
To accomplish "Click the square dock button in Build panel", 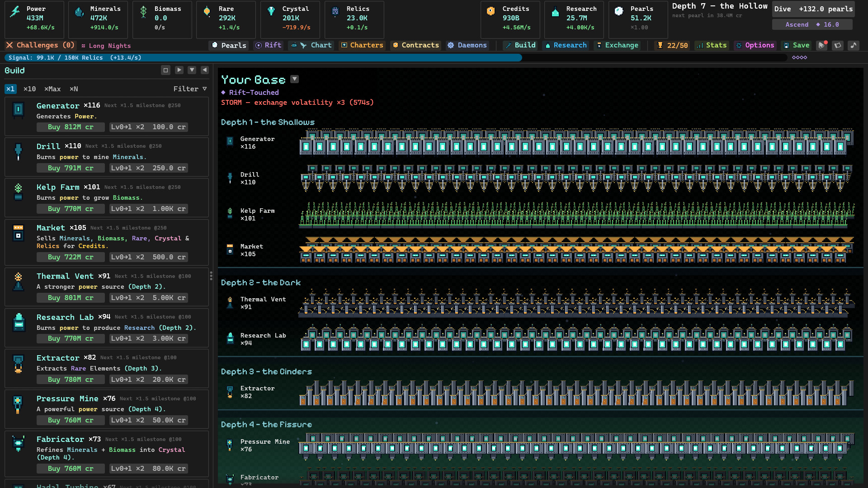I will pyautogui.click(x=166, y=70).
